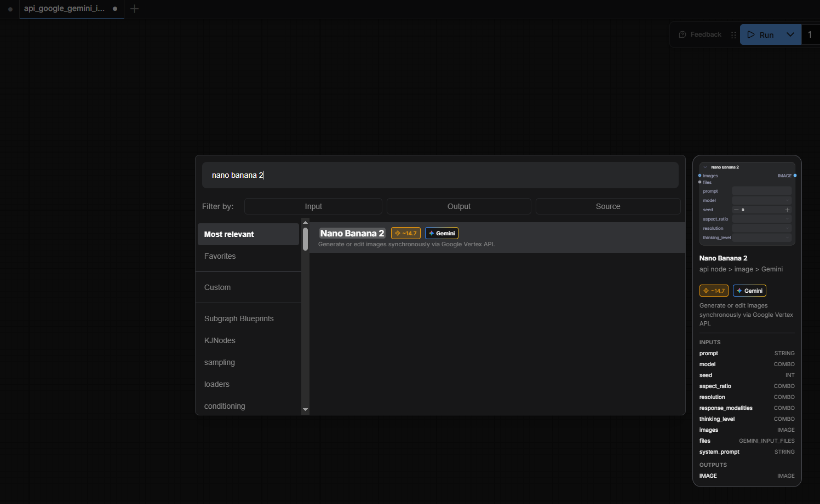Select the sampling category

click(249, 362)
